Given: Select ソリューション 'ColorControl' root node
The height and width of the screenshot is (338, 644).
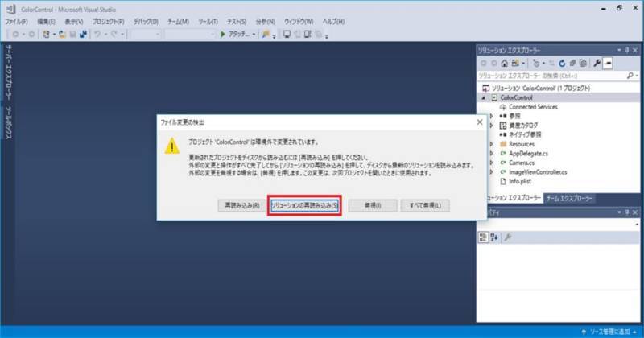Looking at the screenshot, I should point(540,89).
